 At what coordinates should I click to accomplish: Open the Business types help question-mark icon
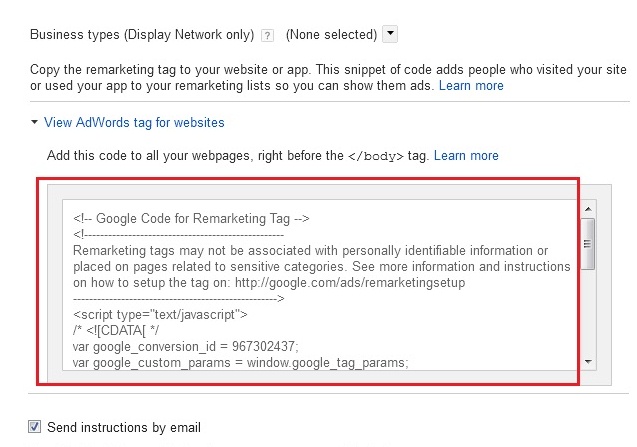[x=267, y=36]
